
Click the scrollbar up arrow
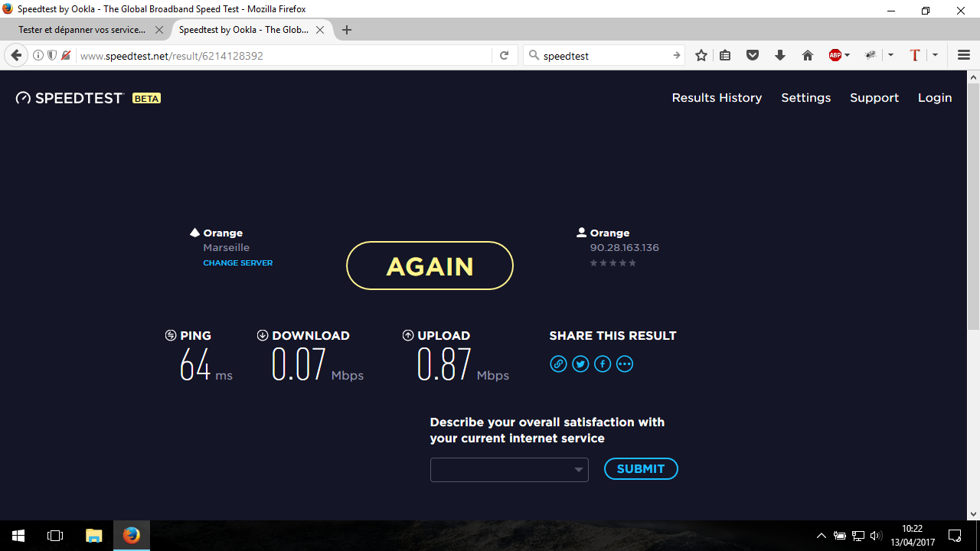[x=974, y=77]
